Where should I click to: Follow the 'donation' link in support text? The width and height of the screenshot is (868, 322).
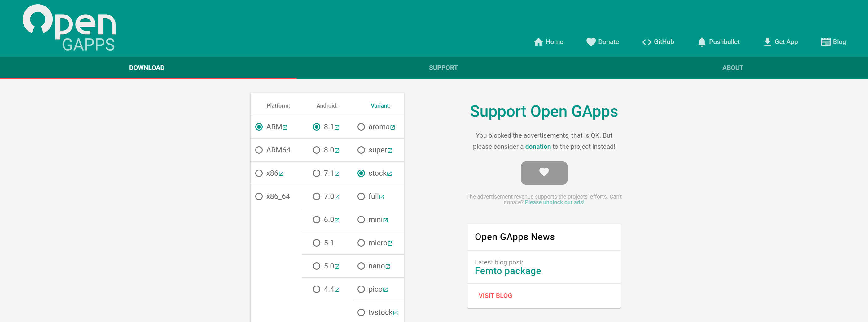click(538, 147)
